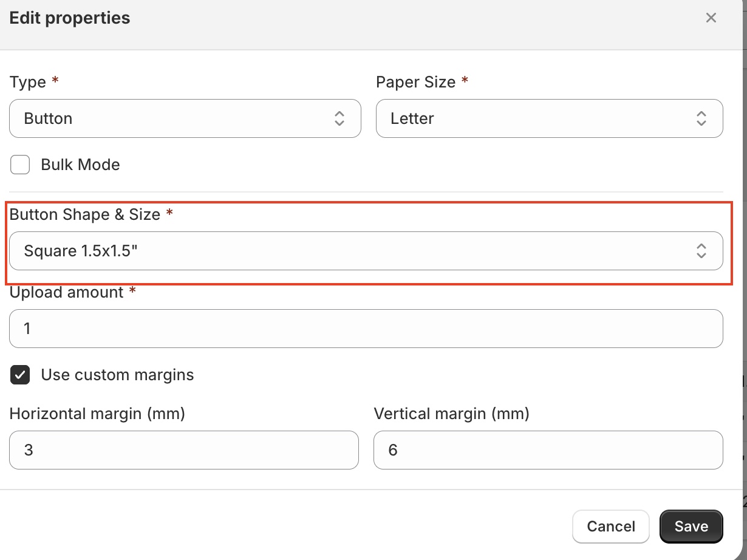Click the Button Shape & Size chevron icon
Image resolution: width=747 pixels, height=560 pixels.
tap(701, 251)
